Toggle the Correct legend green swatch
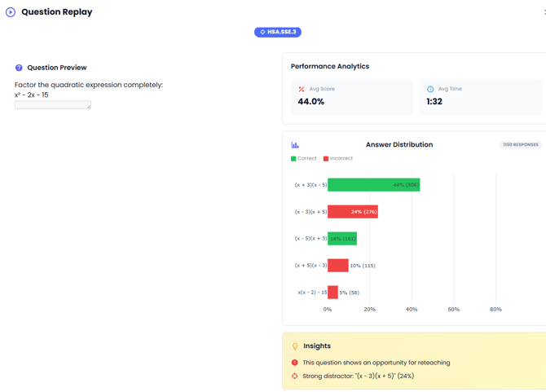This screenshot has width=546, height=392. click(x=293, y=159)
